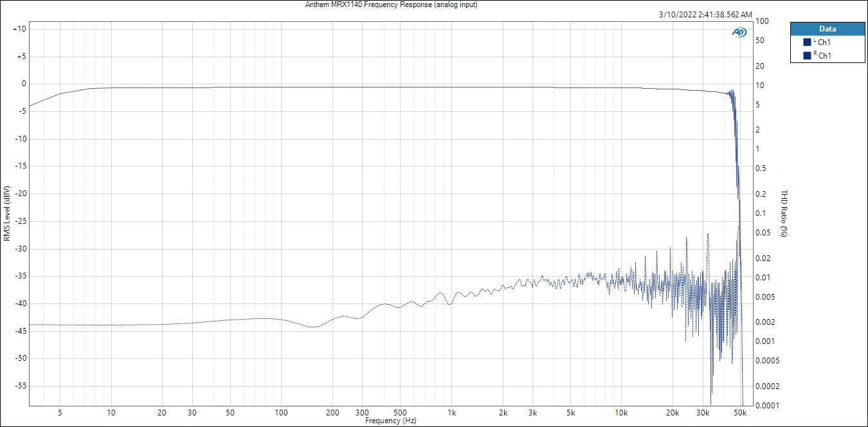Click the -55 label on left axis
Image resolution: width=868 pixels, height=427 pixels.
(x=19, y=386)
